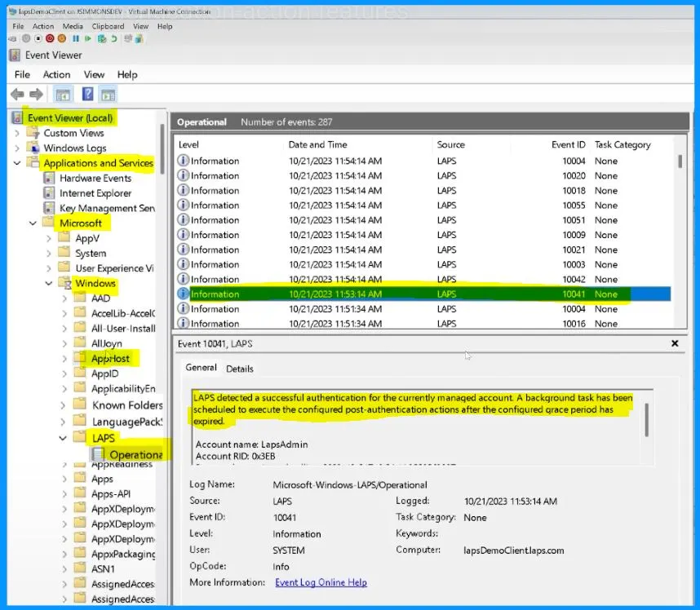Select the ASN1 folder in tree
700x610 pixels.
point(103,569)
